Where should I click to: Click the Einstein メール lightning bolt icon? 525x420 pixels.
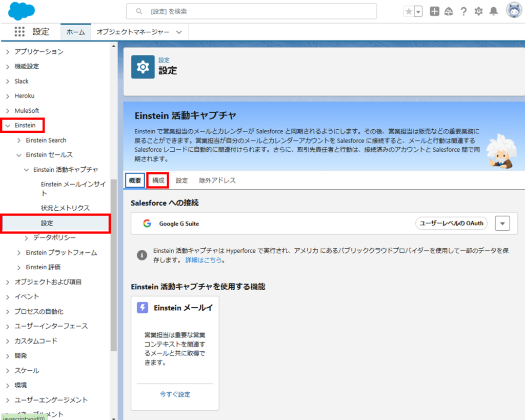143,308
